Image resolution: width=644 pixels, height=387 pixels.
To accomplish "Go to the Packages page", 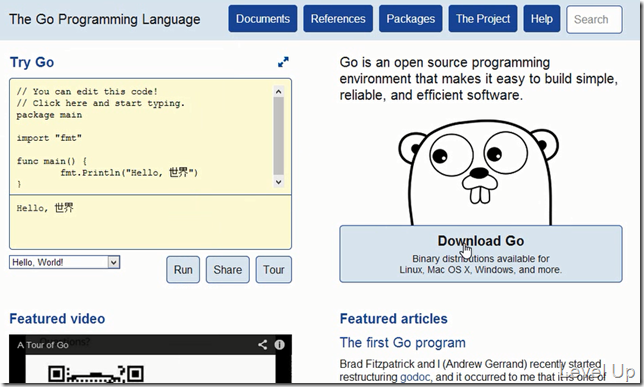I will pyautogui.click(x=411, y=18).
